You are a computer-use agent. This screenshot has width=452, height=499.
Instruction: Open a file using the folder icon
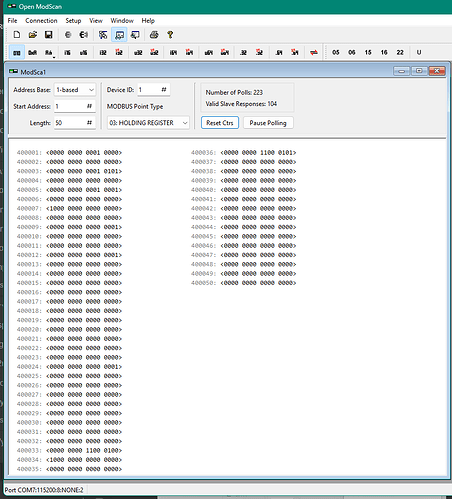33,35
